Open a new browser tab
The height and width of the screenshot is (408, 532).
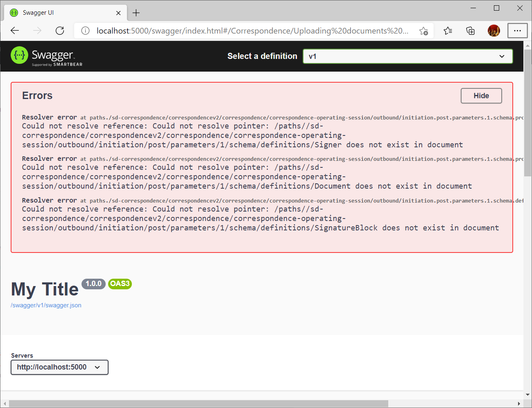pos(136,13)
